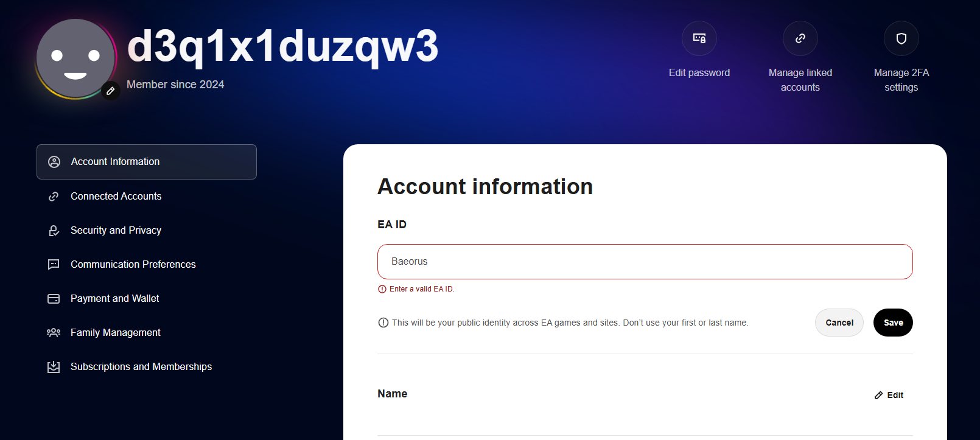
Task: Click the Manage linked accounts chain icon
Action: pyautogui.click(x=800, y=38)
